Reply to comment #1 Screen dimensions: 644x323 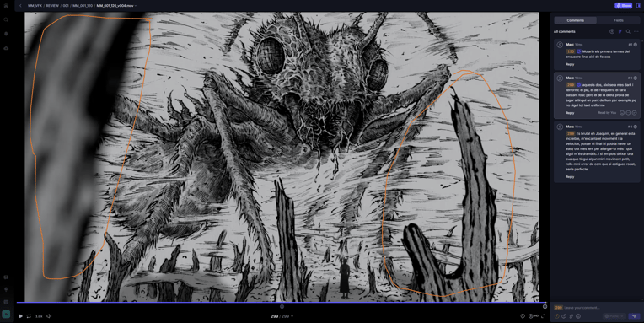tap(570, 64)
